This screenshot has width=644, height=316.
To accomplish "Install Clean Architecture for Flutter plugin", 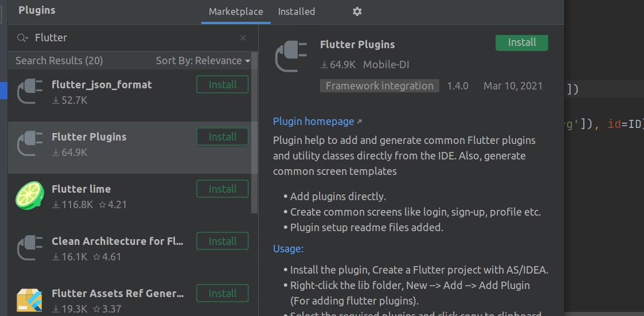I will pos(223,241).
